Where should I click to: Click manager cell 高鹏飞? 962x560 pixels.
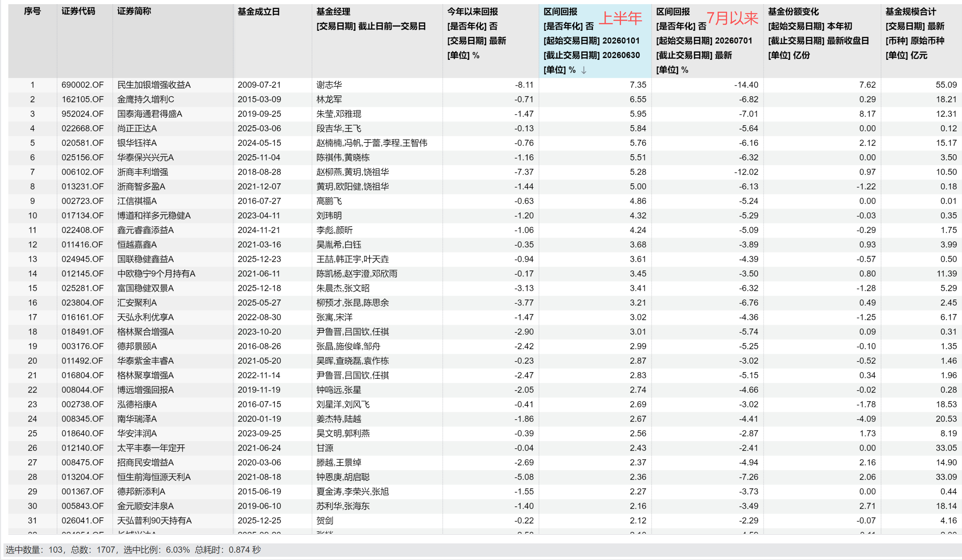pos(329,201)
